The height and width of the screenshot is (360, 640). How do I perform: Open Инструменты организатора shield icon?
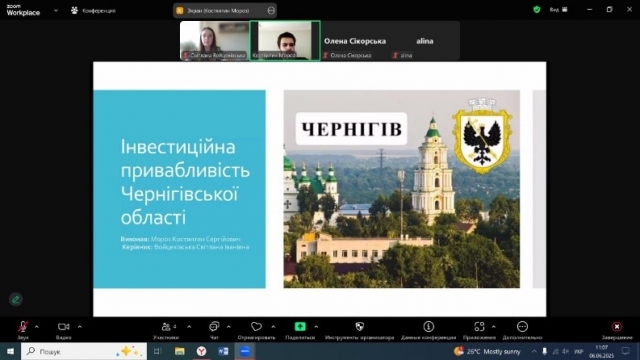point(360,327)
